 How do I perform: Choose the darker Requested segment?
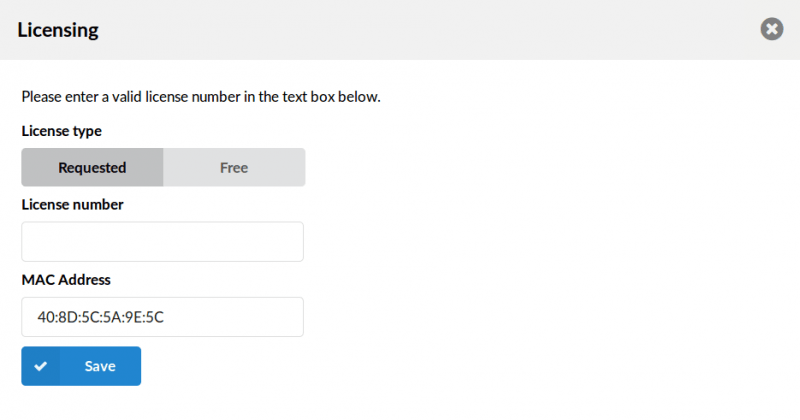pos(92,167)
